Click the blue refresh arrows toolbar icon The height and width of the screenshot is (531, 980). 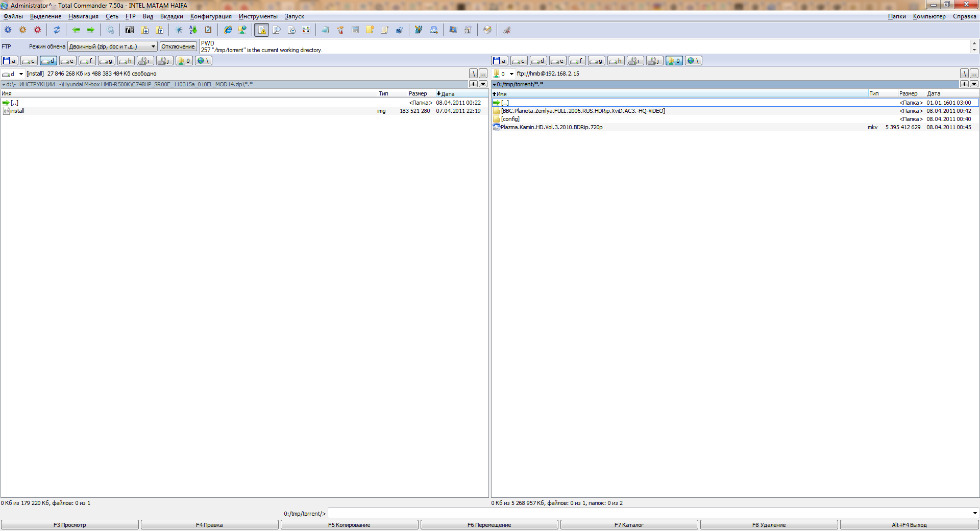(x=57, y=30)
